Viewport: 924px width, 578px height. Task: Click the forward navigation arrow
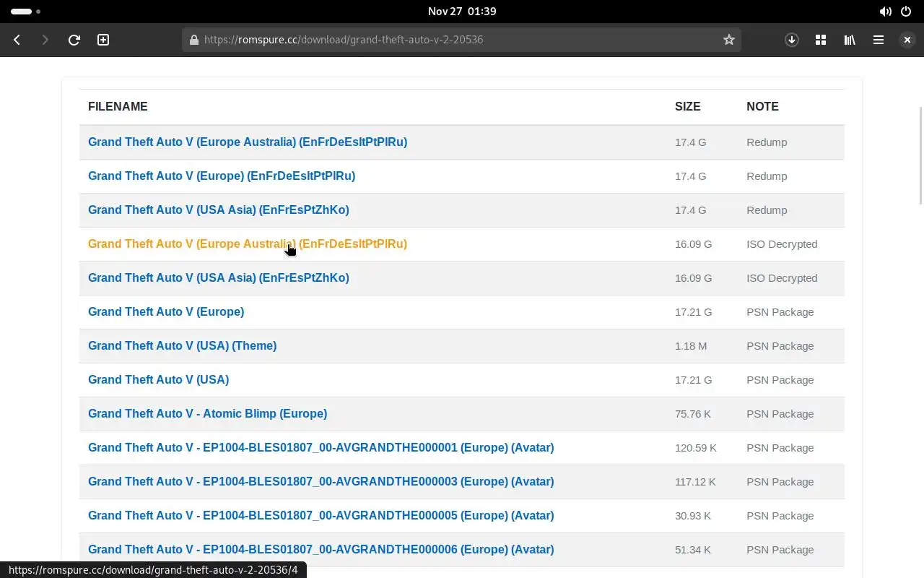45,40
